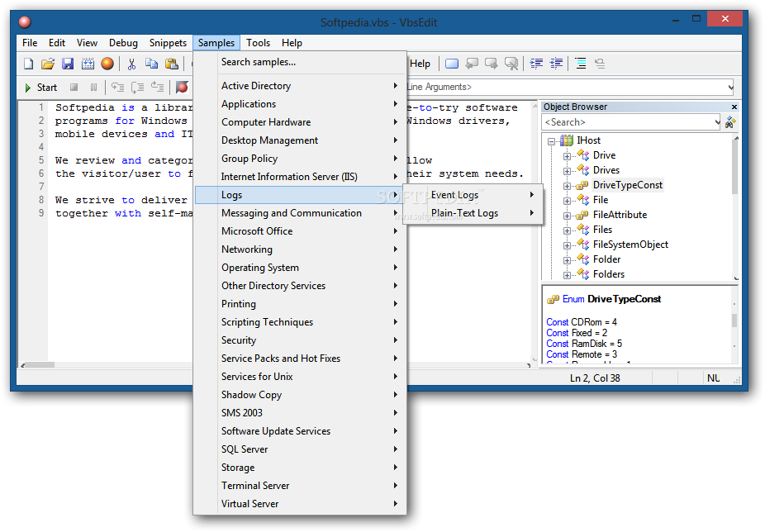Click the 'Const CDRom = 4' line
Screen dimensions: 765x532
[581, 322]
